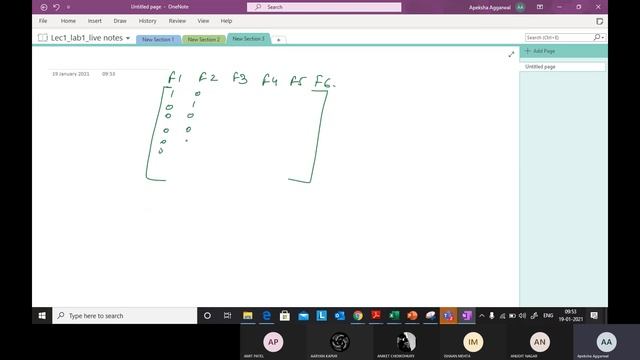Switch to the Review tab

(x=177, y=21)
